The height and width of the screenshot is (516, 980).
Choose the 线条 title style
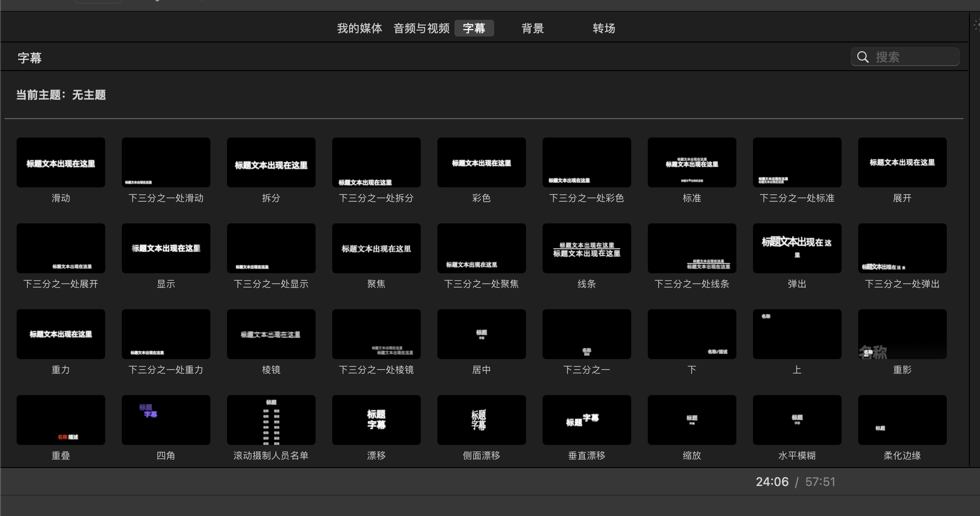click(x=586, y=248)
